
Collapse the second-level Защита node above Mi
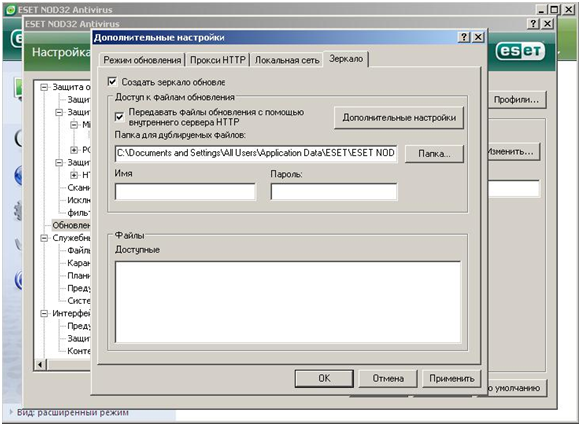(59, 112)
